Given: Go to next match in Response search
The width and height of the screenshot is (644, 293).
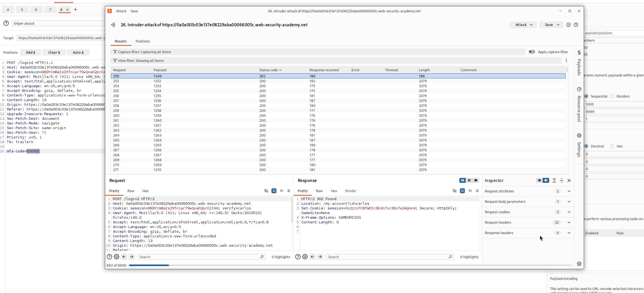Looking at the screenshot, I should (x=320, y=257).
